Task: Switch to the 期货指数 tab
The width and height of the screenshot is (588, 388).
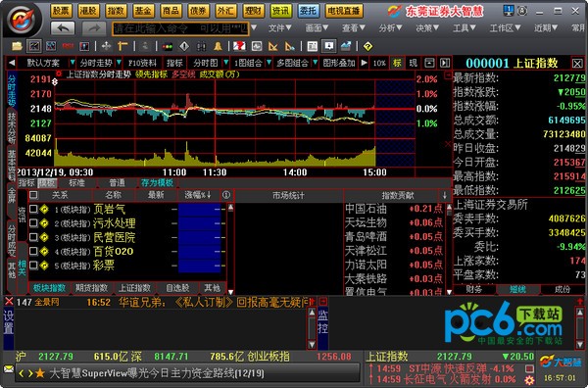Action: pos(91,288)
